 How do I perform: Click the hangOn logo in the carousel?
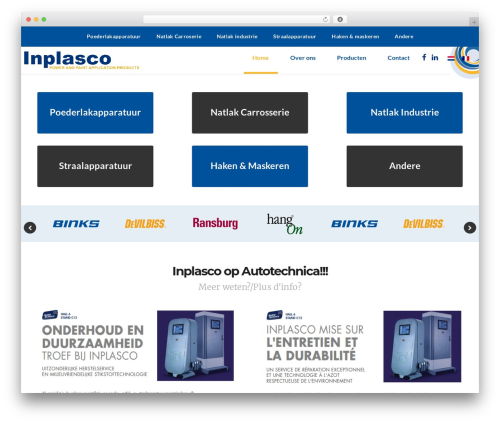point(285,224)
